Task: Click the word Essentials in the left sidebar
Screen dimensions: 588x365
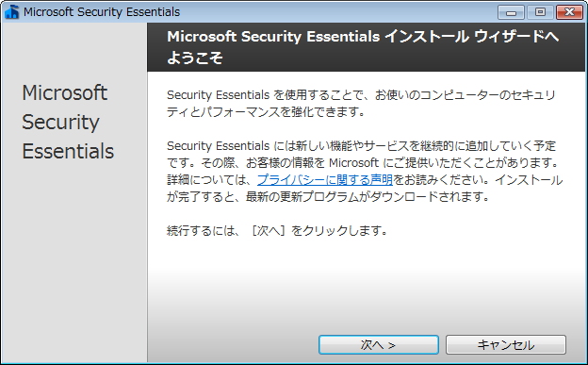Action: click(x=68, y=151)
